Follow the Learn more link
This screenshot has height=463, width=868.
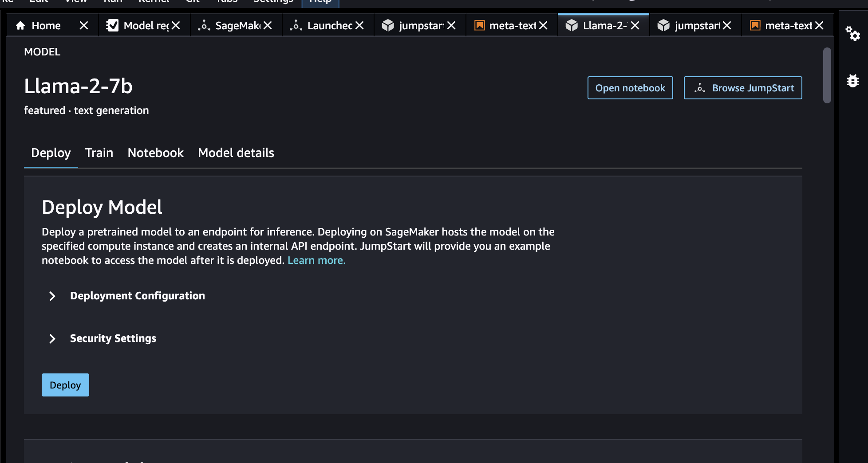316,260
